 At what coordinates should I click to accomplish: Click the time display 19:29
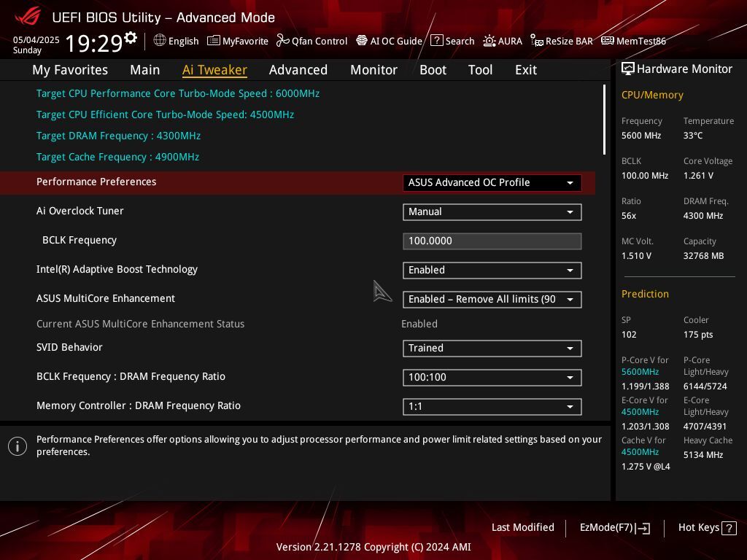[93, 43]
